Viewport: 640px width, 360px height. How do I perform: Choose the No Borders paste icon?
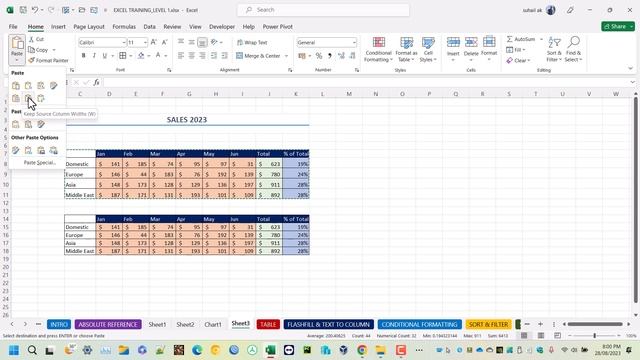pos(16,98)
